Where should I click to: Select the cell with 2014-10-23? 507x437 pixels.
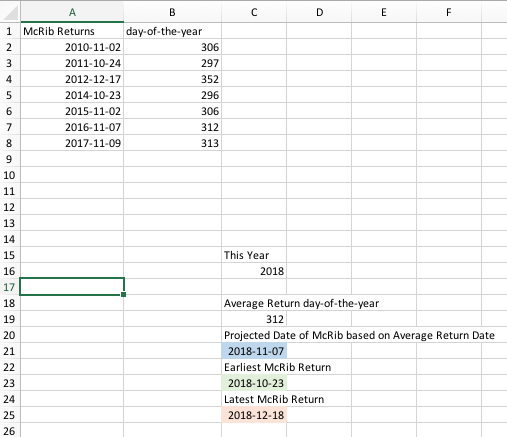pyautogui.click(x=72, y=95)
